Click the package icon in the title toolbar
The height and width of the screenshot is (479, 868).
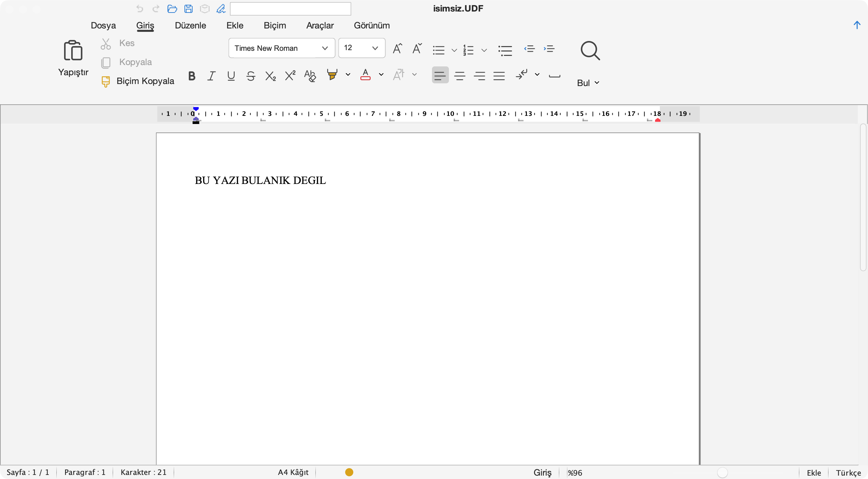coord(205,8)
